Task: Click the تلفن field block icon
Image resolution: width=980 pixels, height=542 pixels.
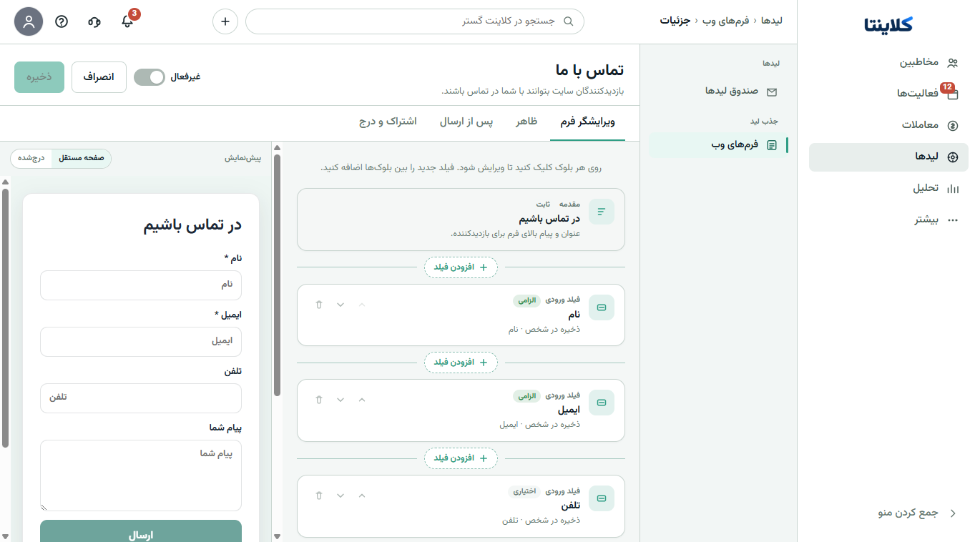Action: pyautogui.click(x=602, y=498)
